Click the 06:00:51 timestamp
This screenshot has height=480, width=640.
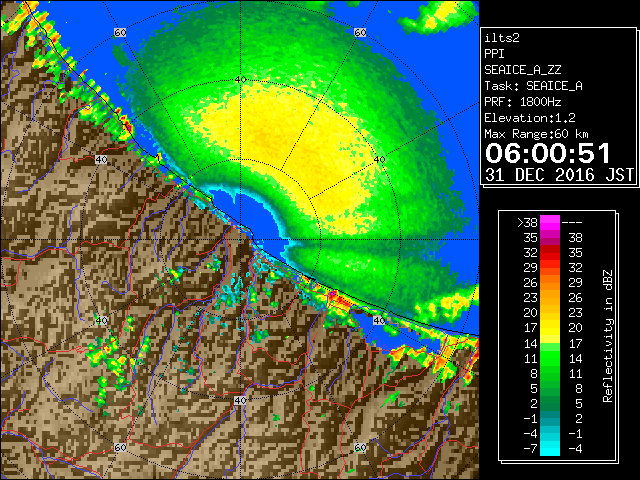(x=548, y=153)
